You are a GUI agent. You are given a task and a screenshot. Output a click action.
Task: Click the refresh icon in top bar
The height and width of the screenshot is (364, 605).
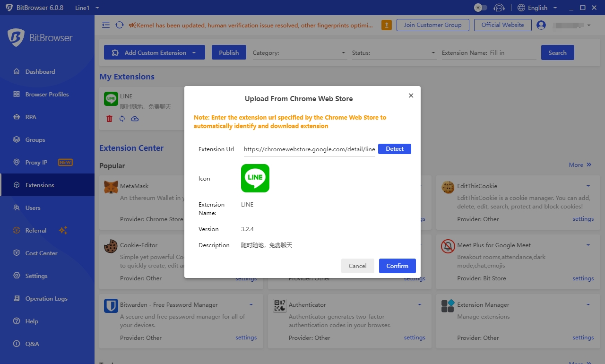pos(120,25)
